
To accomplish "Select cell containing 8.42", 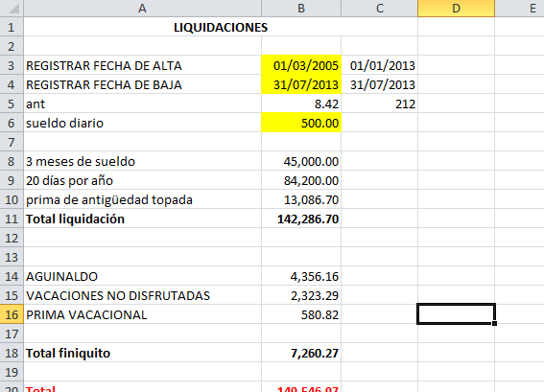I will tap(301, 104).
